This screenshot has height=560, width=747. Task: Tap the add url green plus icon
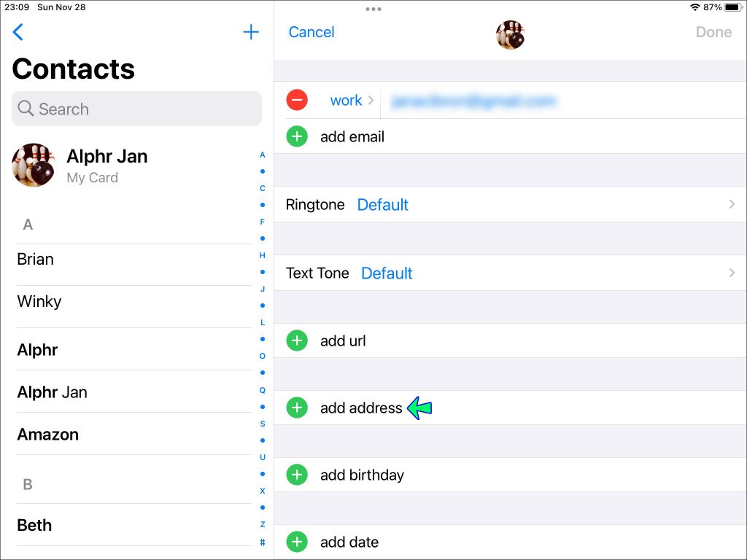click(x=297, y=341)
